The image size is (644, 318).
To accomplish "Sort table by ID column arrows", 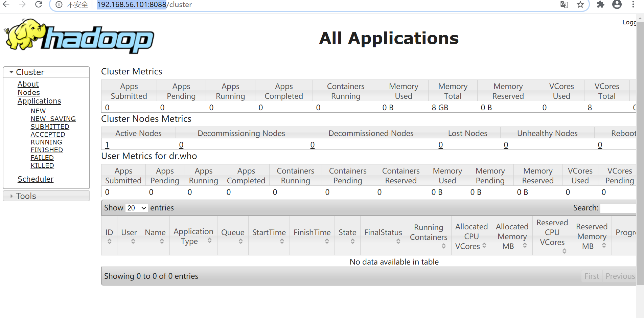I will [109, 241].
